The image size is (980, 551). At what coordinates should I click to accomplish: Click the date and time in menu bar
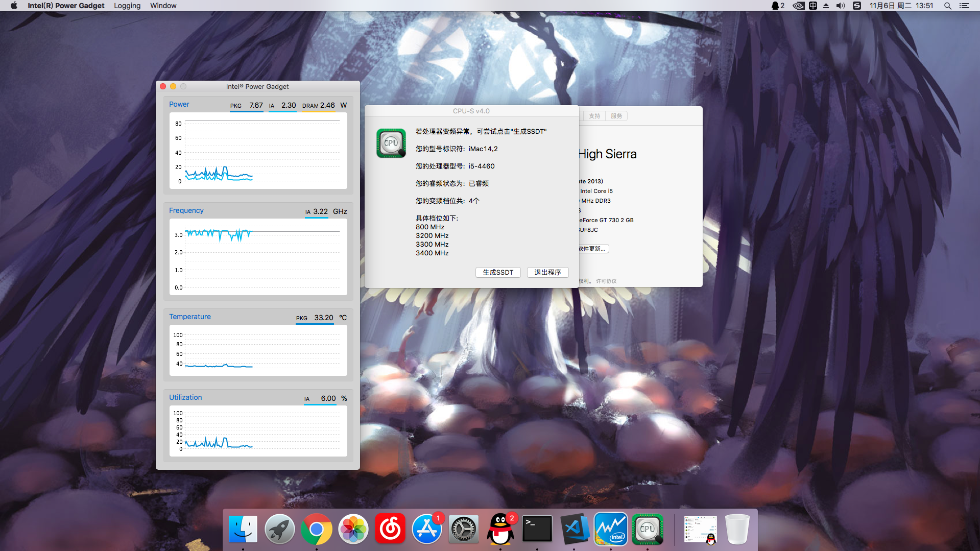click(x=901, y=6)
